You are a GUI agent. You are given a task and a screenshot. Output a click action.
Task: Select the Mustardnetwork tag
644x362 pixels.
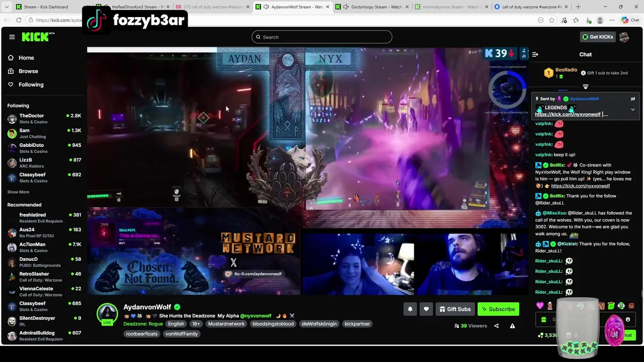pos(226,324)
